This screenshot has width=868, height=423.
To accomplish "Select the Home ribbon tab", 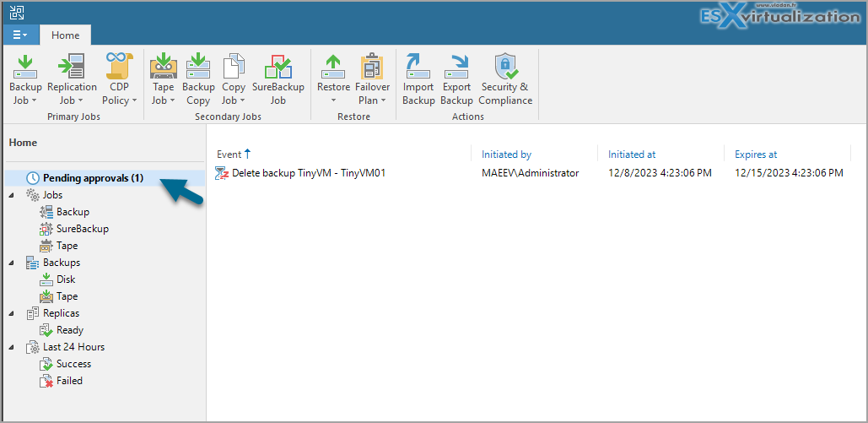I will 65,35.
